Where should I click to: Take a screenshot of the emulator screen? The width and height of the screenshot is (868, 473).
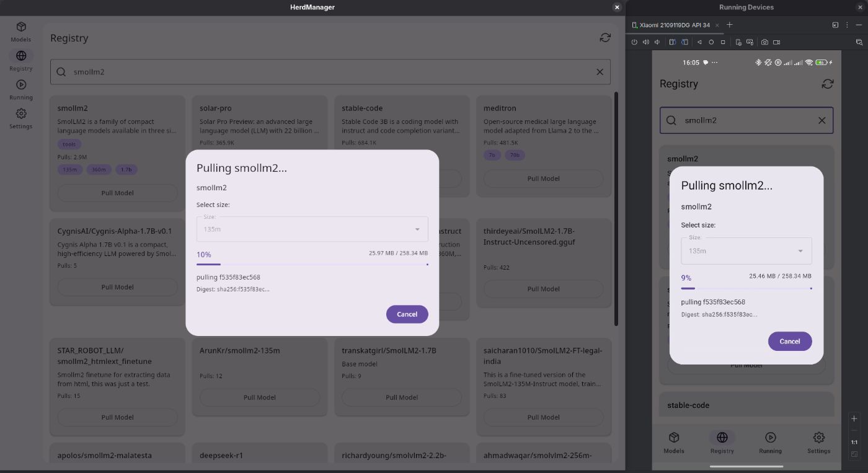click(x=766, y=42)
